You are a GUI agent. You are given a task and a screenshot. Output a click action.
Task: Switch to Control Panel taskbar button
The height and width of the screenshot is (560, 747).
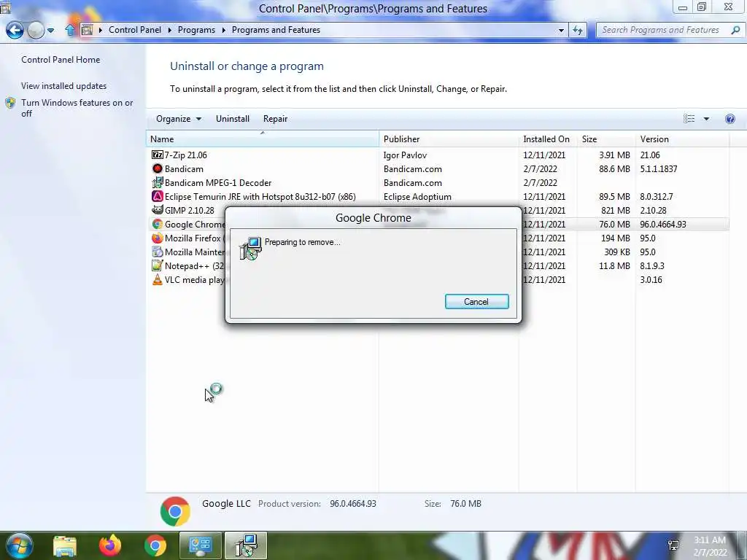(200, 545)
